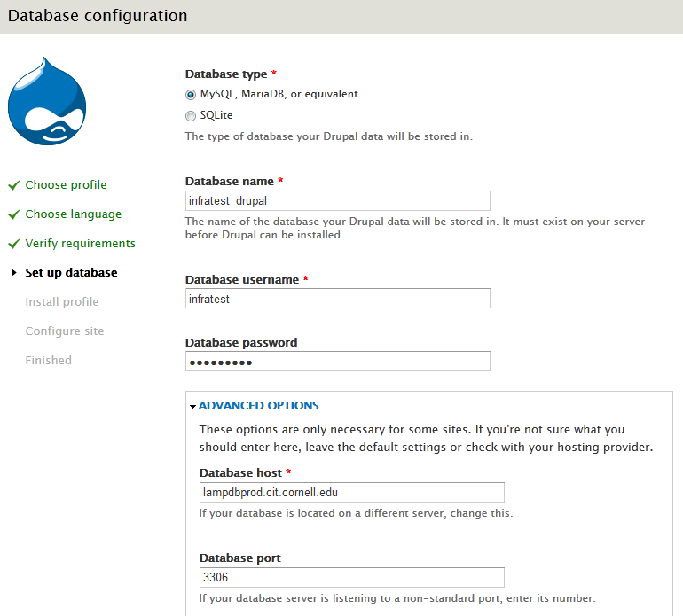Click the Database name input field

(x=338, y=200)
